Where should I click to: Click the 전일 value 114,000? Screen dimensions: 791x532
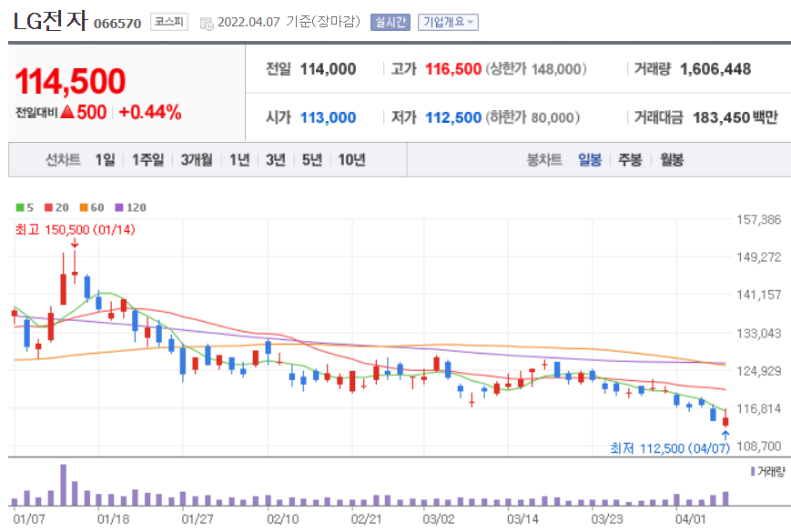328,69
